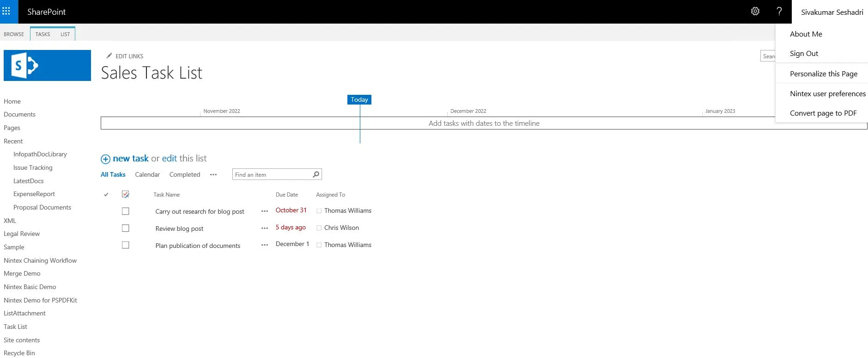The width and height of the screenshot is (868, 358).
Task: Click the new task link
Action: coord(131,159)
